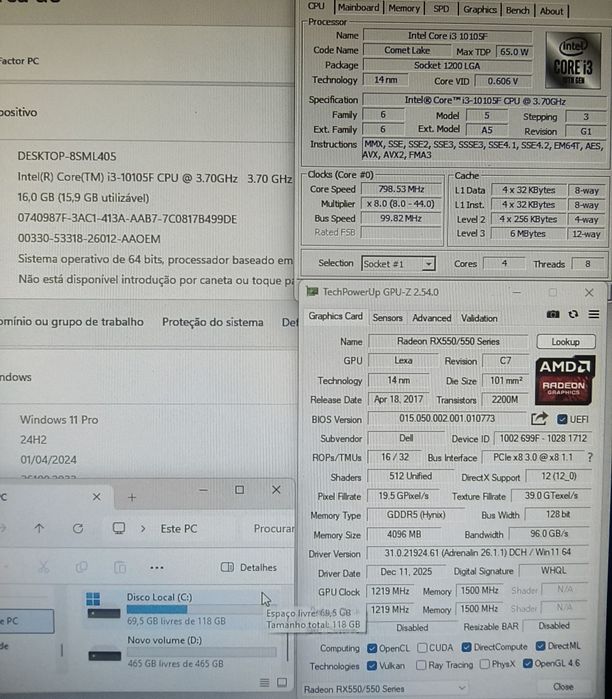
Task: Click the Novo volume (D:) usage bar
Action: click(x=201, y=652)
